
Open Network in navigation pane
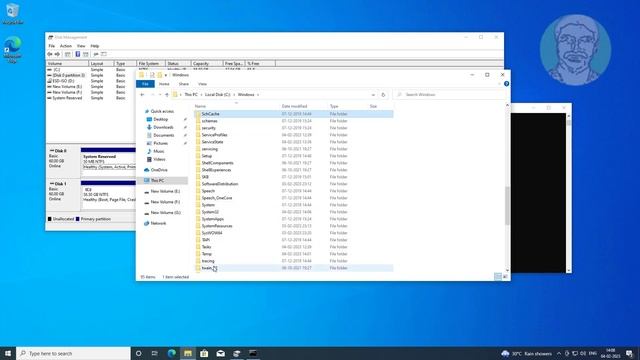click(158, 223)
